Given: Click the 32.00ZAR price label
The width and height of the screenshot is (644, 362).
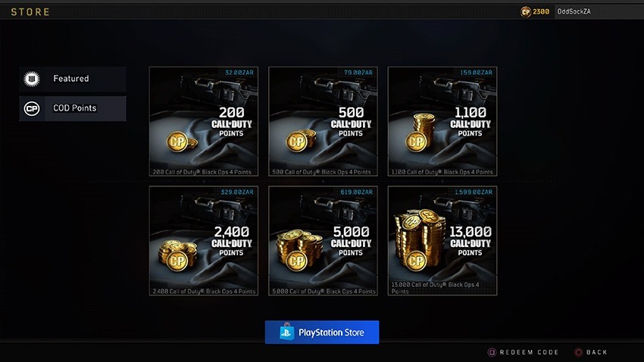Looking at the screenshot, I should [x=239, y=73].
